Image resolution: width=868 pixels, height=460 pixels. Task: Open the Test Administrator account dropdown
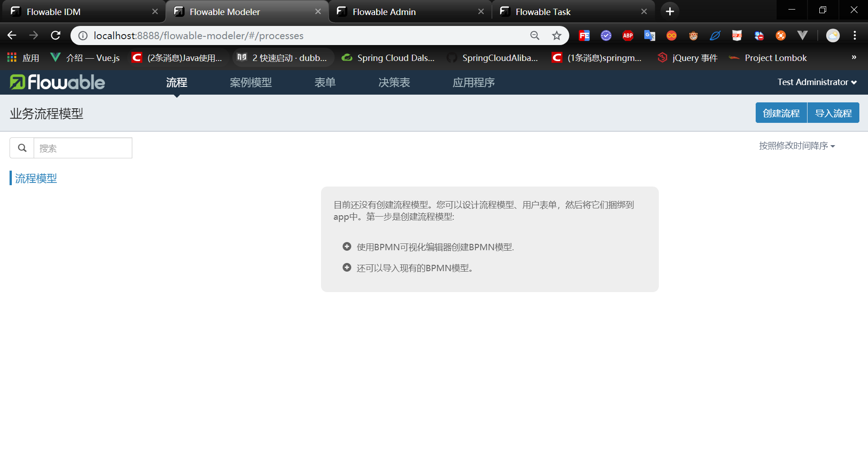816,82
